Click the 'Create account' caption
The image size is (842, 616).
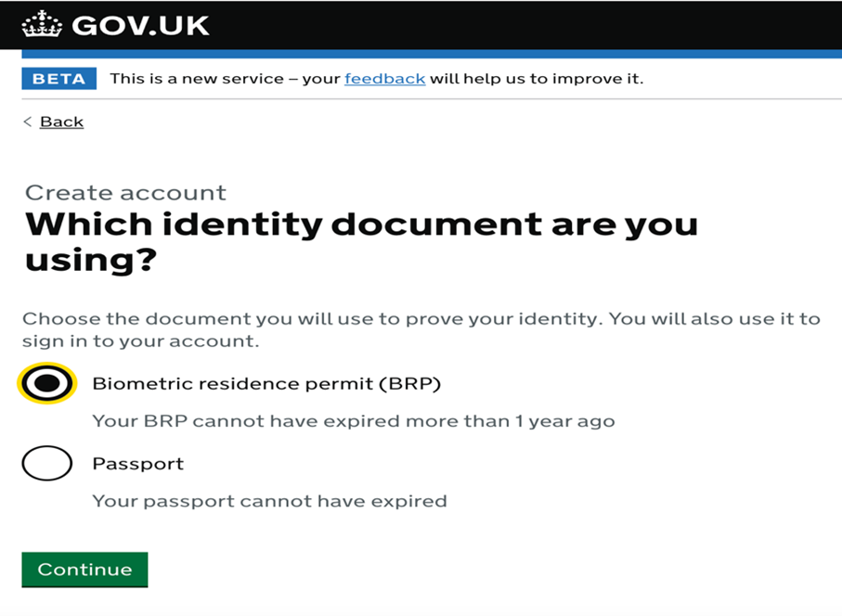click(125, 193)
